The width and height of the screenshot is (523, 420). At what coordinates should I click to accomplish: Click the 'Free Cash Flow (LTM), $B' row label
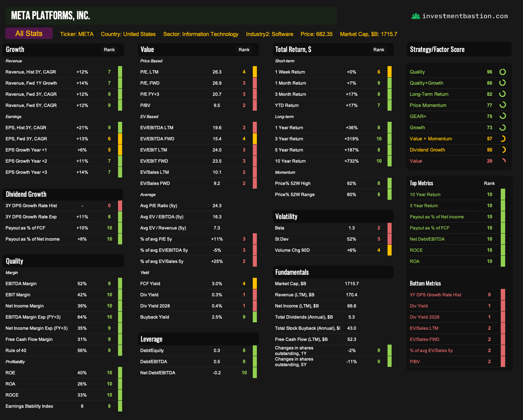pyautogui.click(x=301, y=339)
